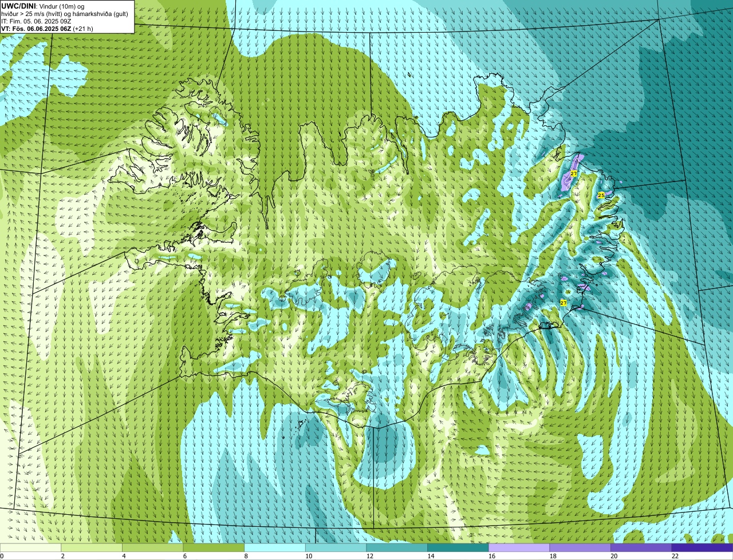Click the '12' tick label on the scale
The width and height of the screenshot is (733, 560).
(370, 556)
